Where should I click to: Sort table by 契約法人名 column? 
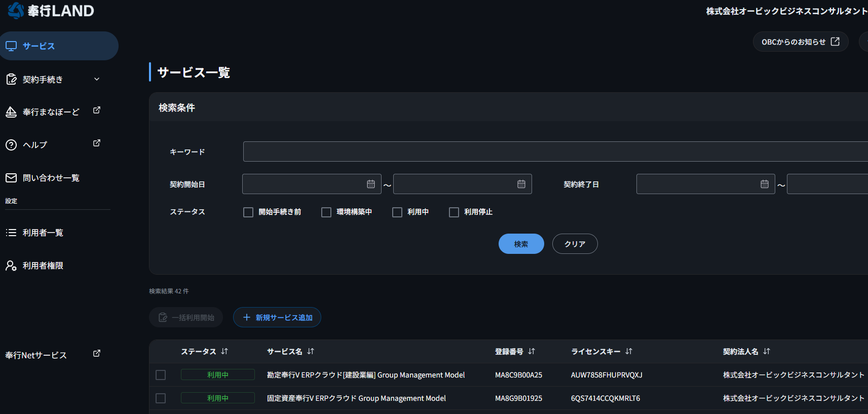[767, 351]
